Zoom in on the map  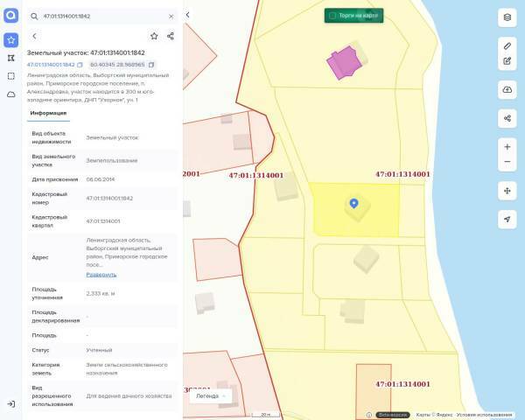(x=507, y=146)
